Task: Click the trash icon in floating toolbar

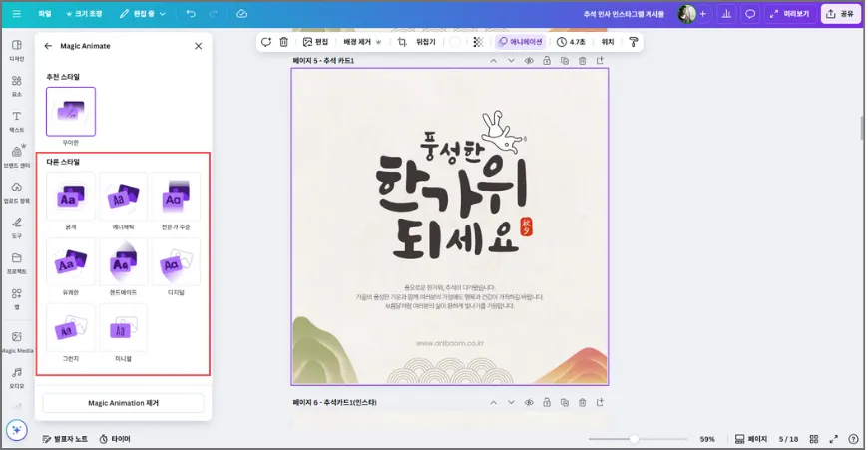Action: click(x=284, y=42)
